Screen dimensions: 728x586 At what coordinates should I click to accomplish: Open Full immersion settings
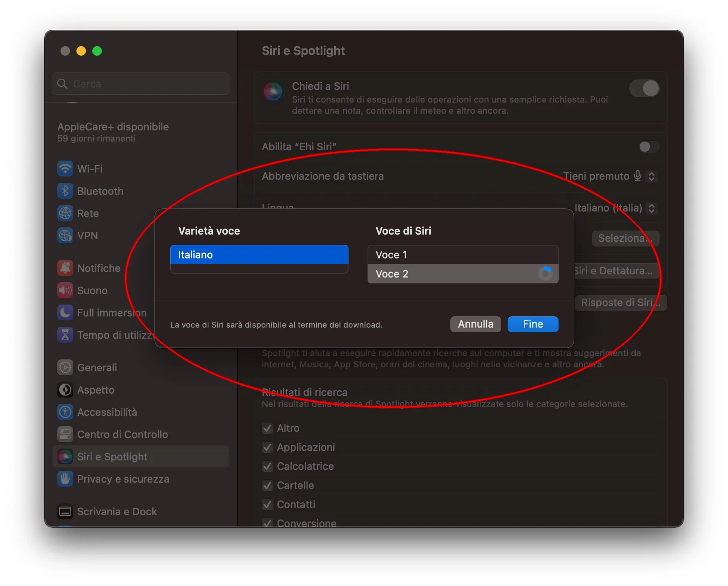[x=65, y=312]
